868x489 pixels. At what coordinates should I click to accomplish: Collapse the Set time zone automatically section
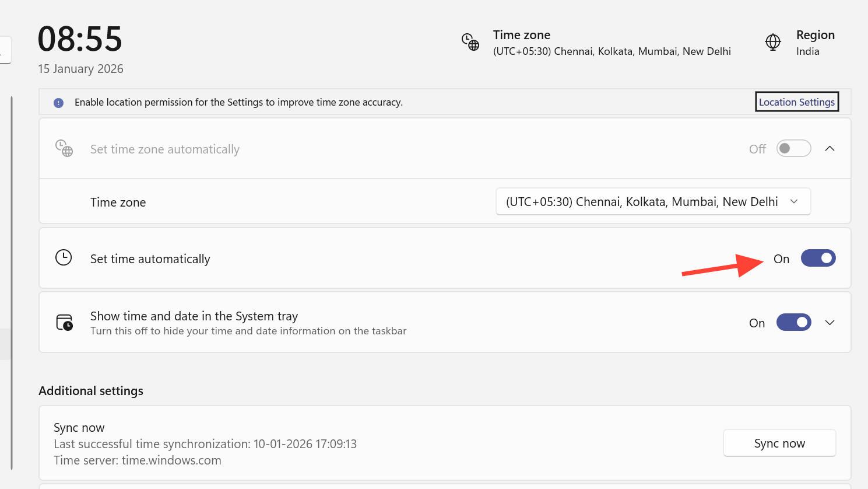(830, 148)
